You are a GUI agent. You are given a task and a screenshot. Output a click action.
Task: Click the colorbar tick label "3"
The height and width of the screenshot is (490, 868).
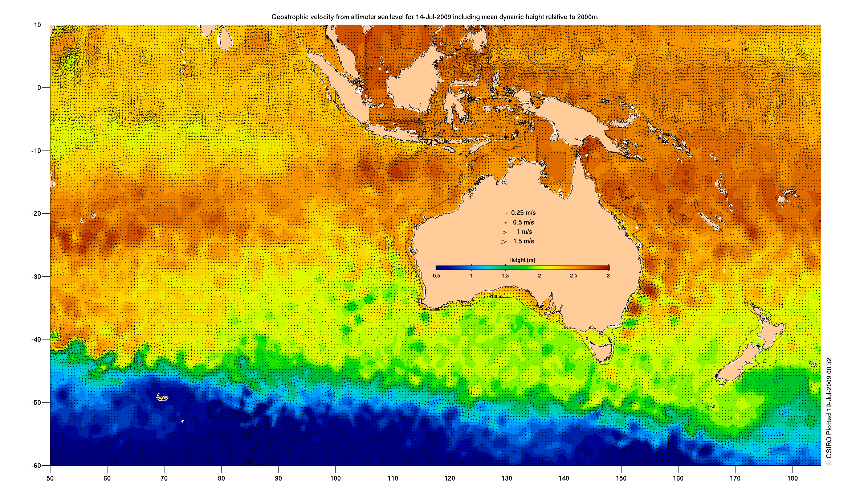(608, 276)
